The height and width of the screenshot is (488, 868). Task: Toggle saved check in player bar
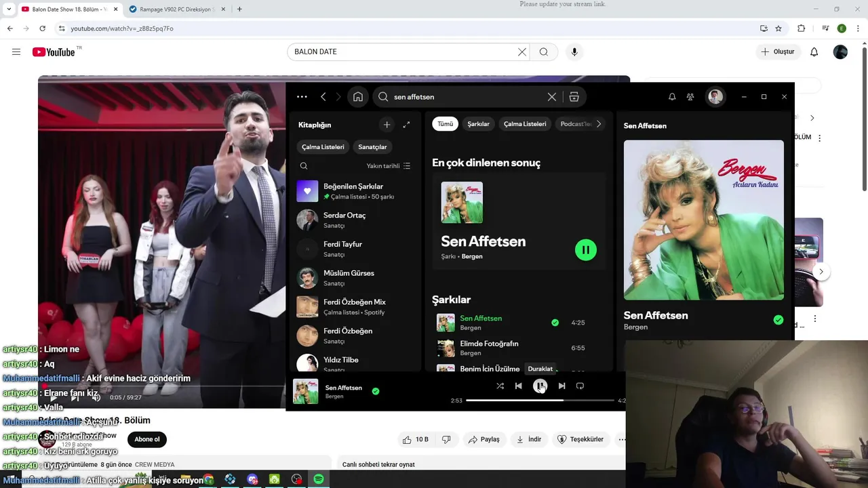point(376,391)
